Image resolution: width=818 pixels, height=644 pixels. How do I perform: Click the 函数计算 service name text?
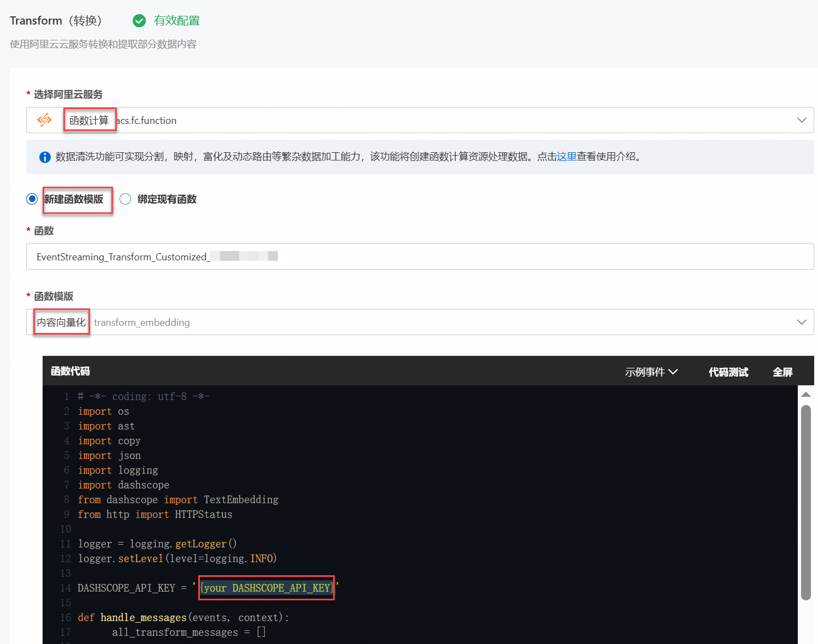coord(89,121)
